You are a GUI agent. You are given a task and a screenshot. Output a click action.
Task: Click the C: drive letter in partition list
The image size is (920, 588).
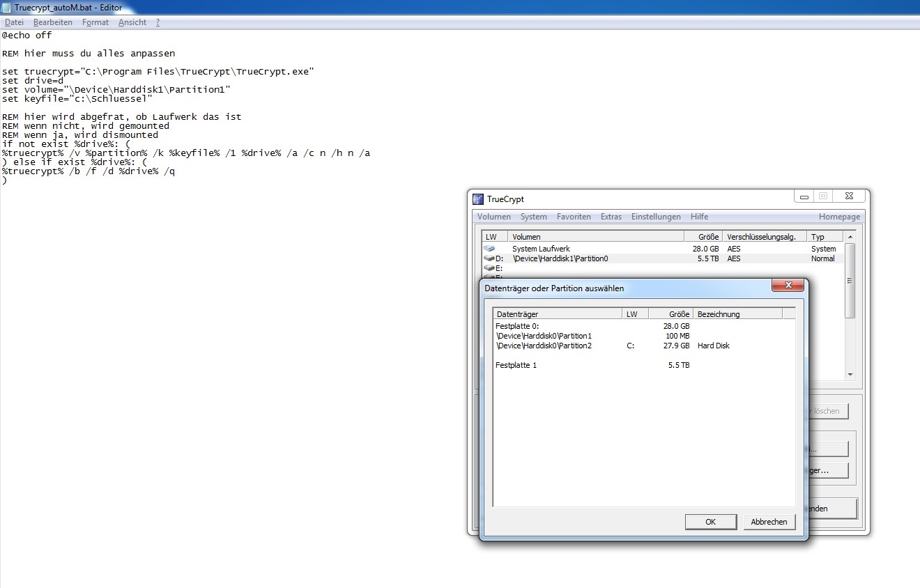point(630,346)
